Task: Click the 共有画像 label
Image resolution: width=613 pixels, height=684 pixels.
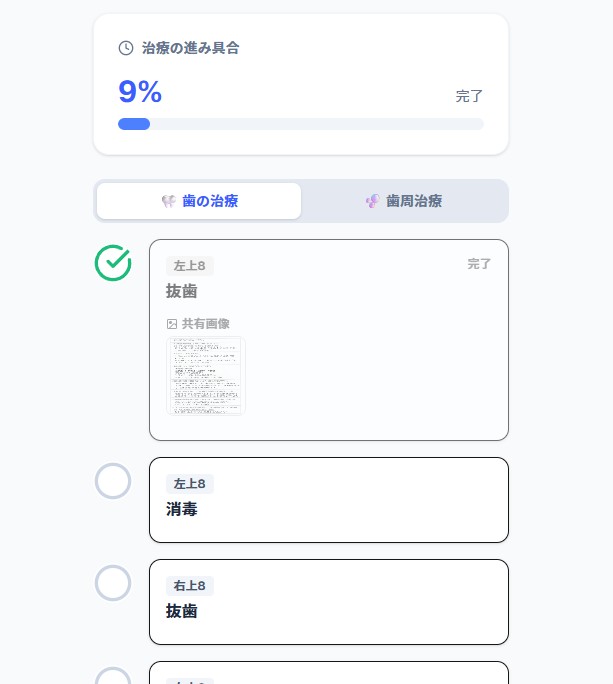Action: point(205,324)
